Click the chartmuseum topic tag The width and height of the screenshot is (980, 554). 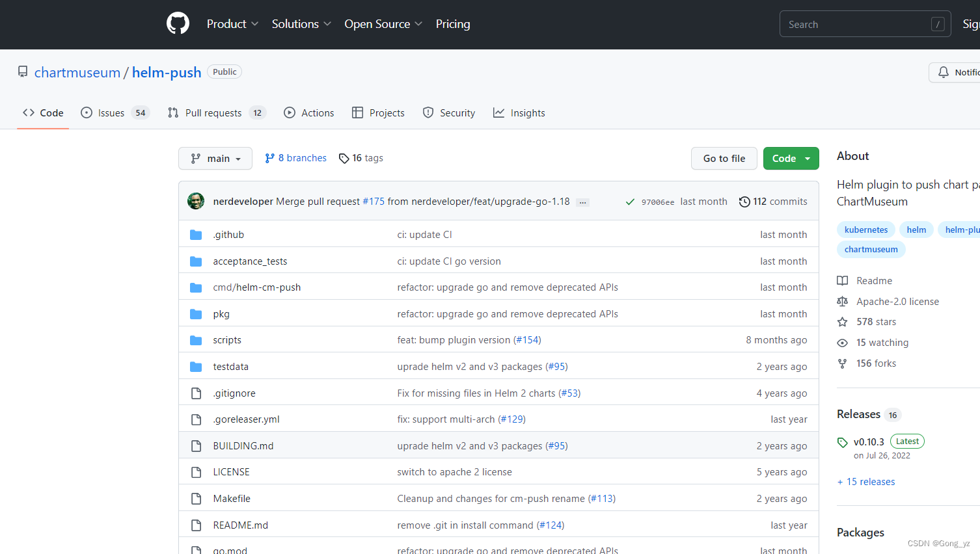tap(871, 249)
